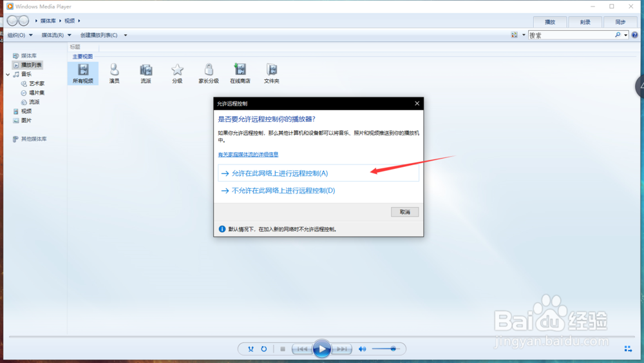Select 音乐 in the navigation tree
The width and height of the screenshot is (644, 363).
26,74
